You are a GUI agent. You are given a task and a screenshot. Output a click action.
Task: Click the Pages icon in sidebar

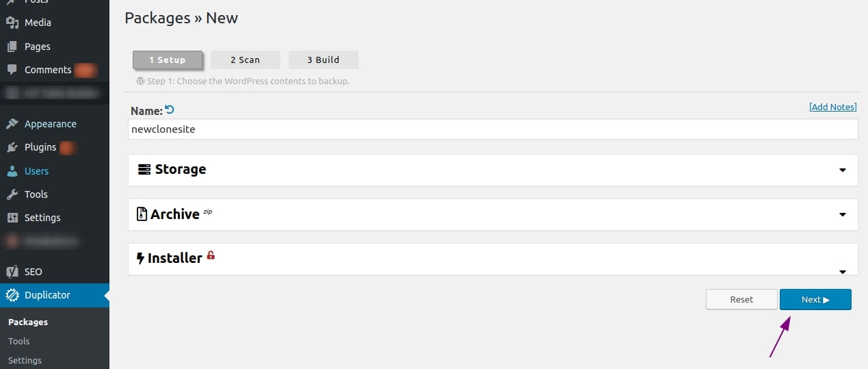[12, 47]
